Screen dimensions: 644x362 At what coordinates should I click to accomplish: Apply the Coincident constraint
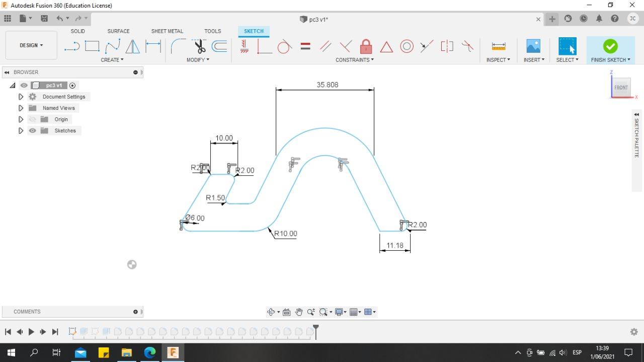coord(264,47)
